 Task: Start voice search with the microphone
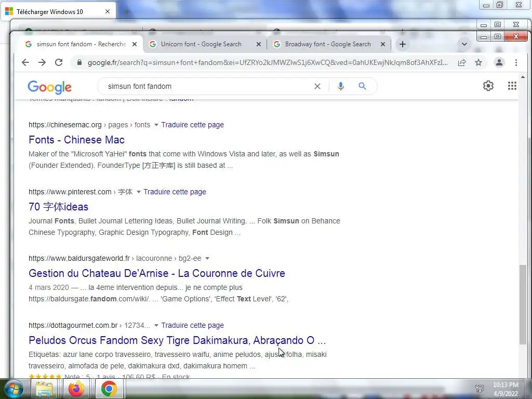pyautogui.click(x=341, y=86)
